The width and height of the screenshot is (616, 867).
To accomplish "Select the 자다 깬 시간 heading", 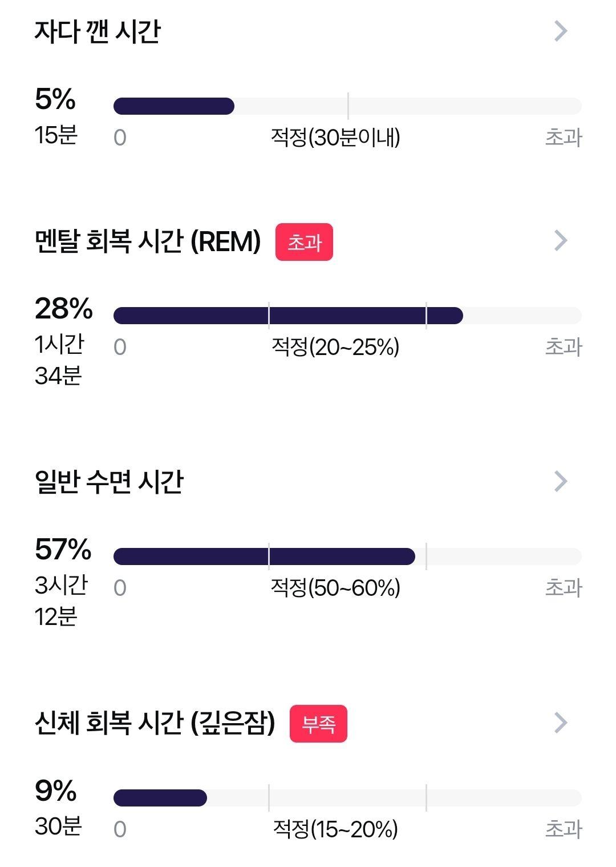I will pyautogui.click(x=98, y=31).
